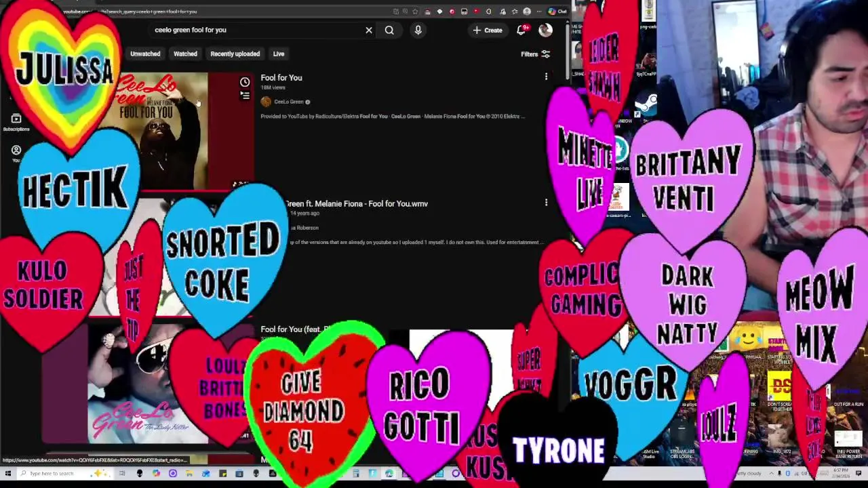Open more actions for the .wmv result
This screenshot has width=868, height=488.
click(x=546, y=203)
